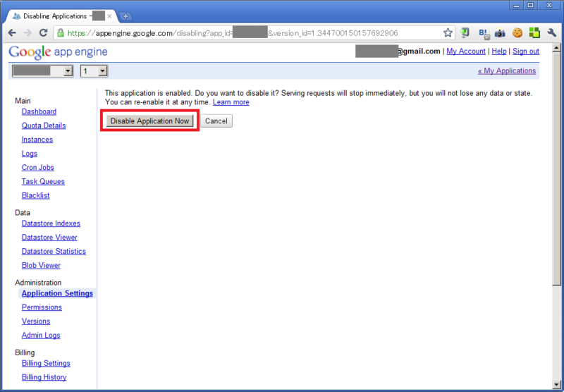Open the application selector dropdown
564x392 pixels.
pyautogui.click(x=43, y=71)
